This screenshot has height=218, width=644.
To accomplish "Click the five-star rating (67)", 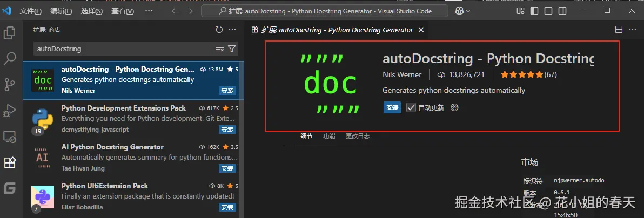I will click(x=528, y=74).
